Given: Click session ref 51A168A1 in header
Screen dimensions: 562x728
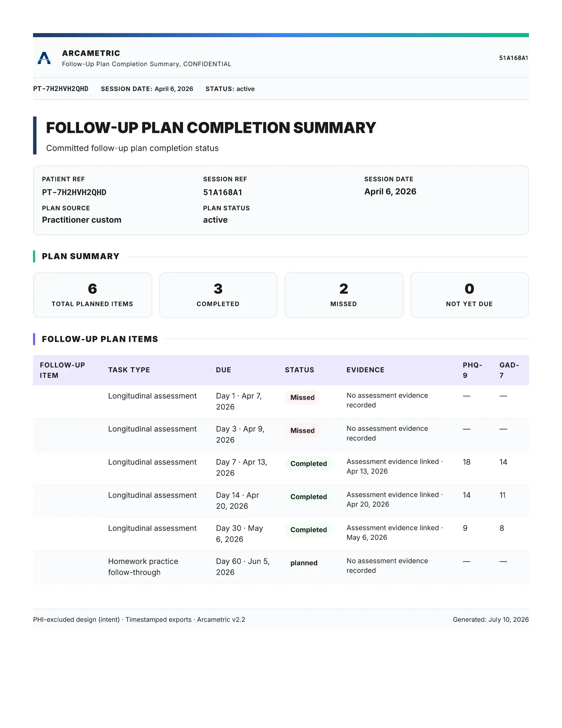Looking at the screenshot, I should point(513,58).
